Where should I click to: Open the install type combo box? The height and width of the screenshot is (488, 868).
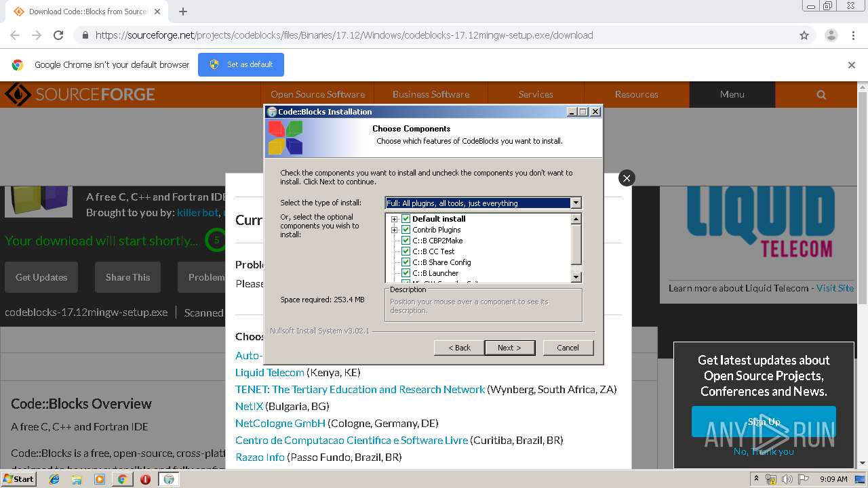coord(483,203)
